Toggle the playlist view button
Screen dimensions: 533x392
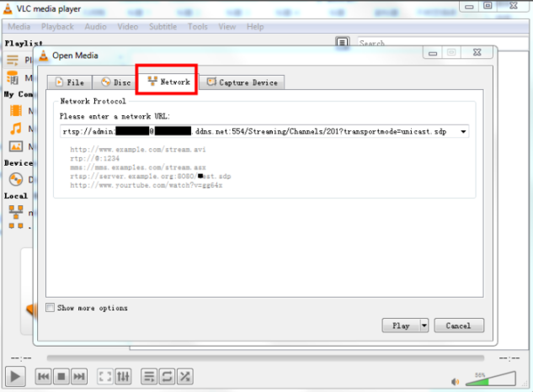(x=149, y=377)
